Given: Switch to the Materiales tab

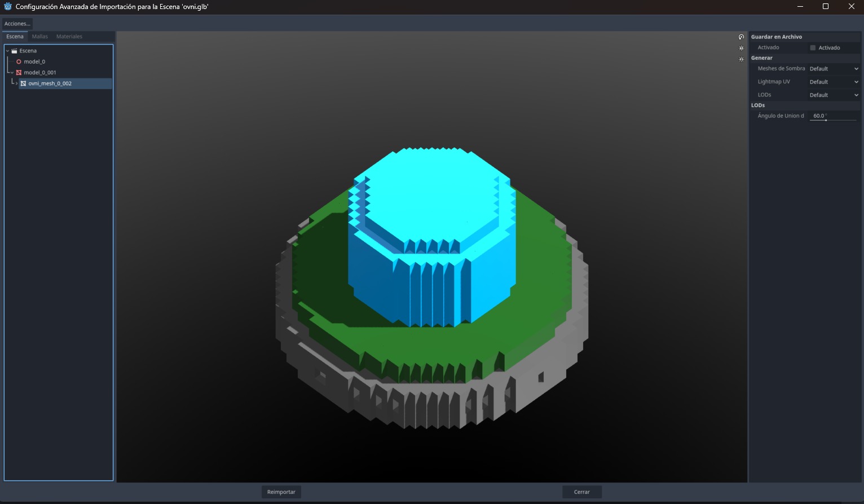Looking at the screenshot, I should [69, 37].
